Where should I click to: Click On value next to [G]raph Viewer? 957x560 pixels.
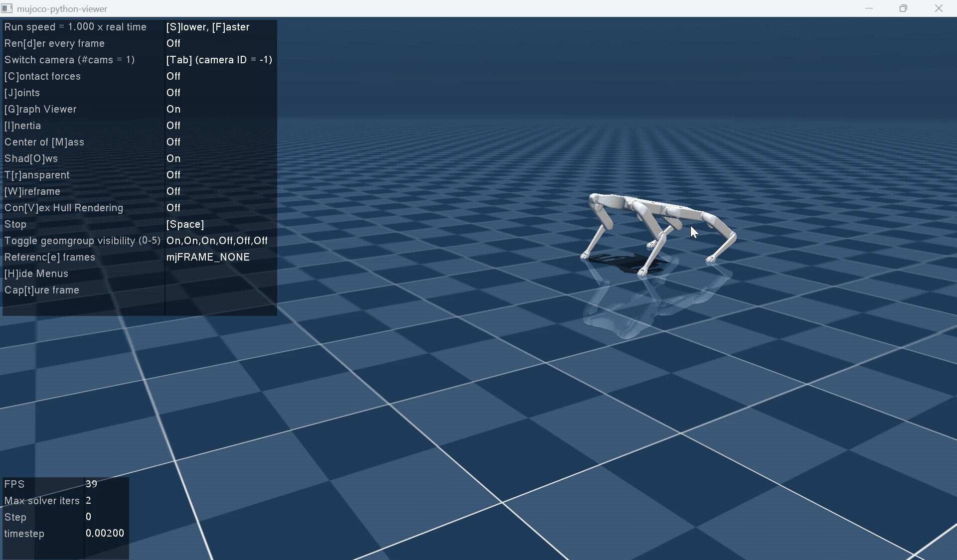[x=173, y=109]
